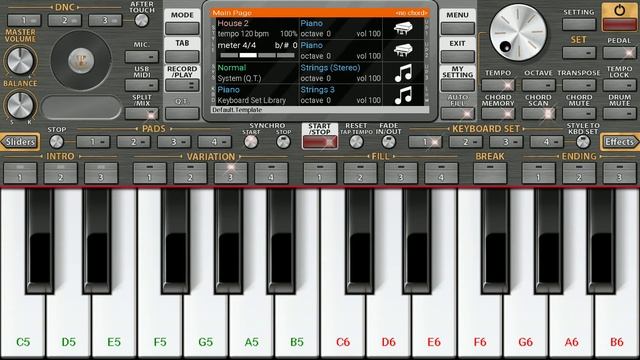Click music note icon for Strings (Stereo)
This screenshot has width=640, height=360.
[403, 73]
